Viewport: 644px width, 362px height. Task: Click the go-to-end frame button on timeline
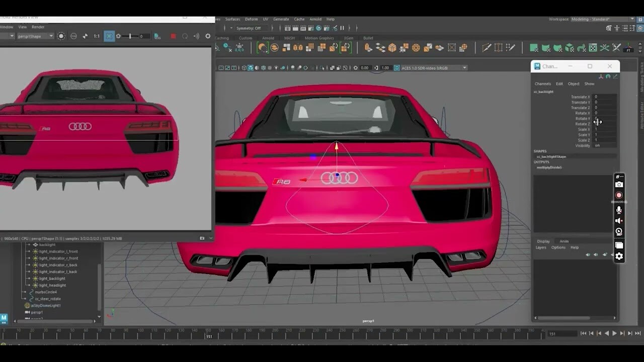(637, 333)
